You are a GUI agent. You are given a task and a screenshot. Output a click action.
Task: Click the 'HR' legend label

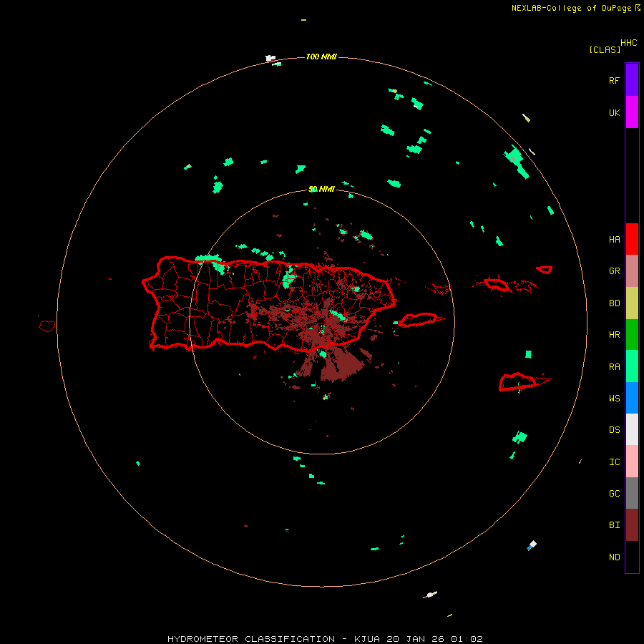[614, 335]
